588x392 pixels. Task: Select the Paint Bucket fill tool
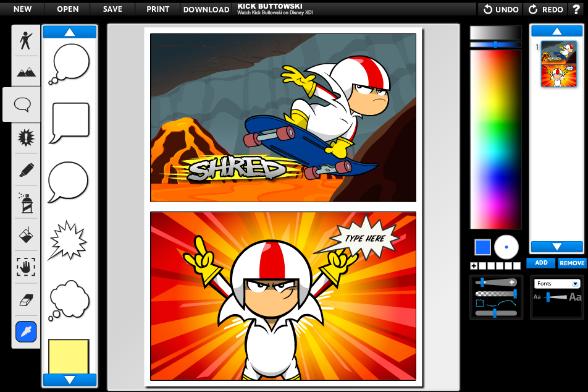(x=25, y=236)
